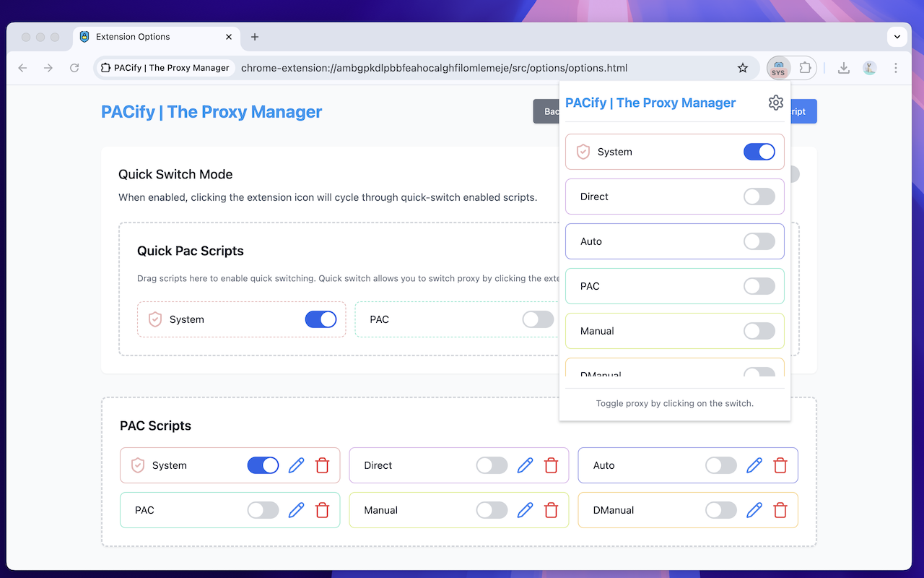Viewport: 924px width, 578px height.
Task: Click the Manual label in PAC Scripts
Action: (x=381, y=510)
